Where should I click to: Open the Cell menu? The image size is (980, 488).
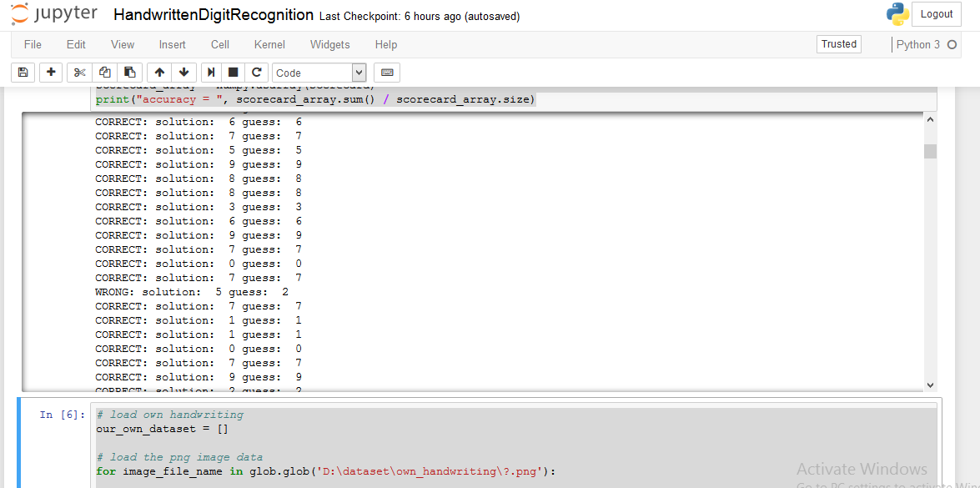[x=219, y=44]
